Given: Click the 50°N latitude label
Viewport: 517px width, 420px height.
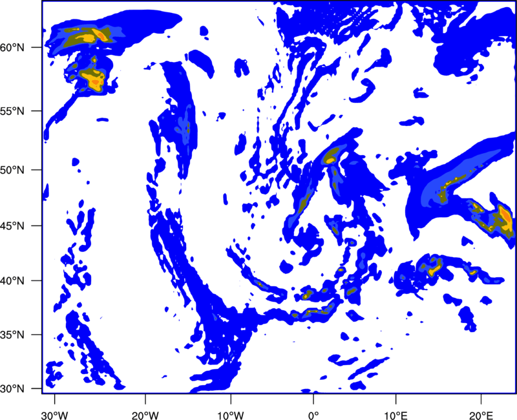Looking at the screenshot, I should click(12, 170).
